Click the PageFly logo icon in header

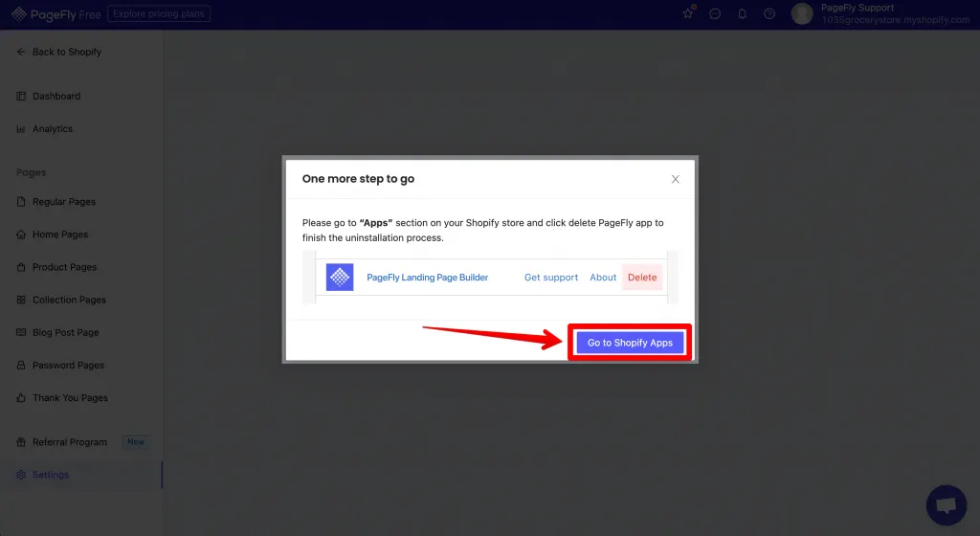19,13
